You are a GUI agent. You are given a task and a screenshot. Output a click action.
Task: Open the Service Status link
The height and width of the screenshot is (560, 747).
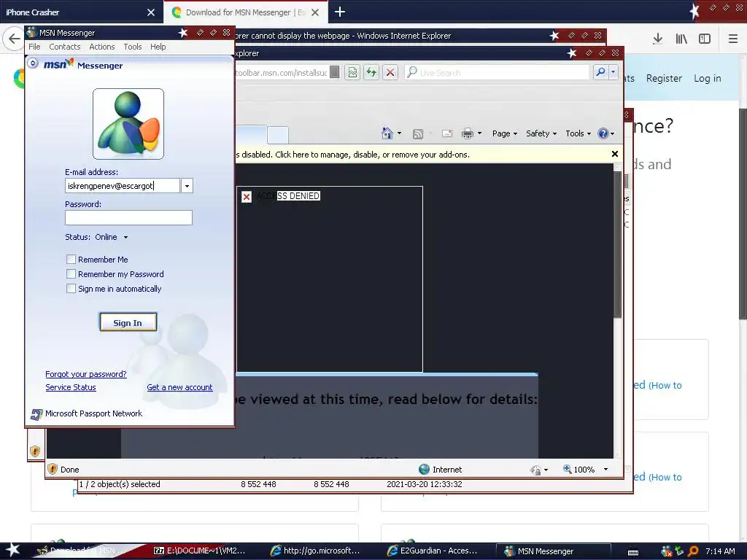point(71,387)
